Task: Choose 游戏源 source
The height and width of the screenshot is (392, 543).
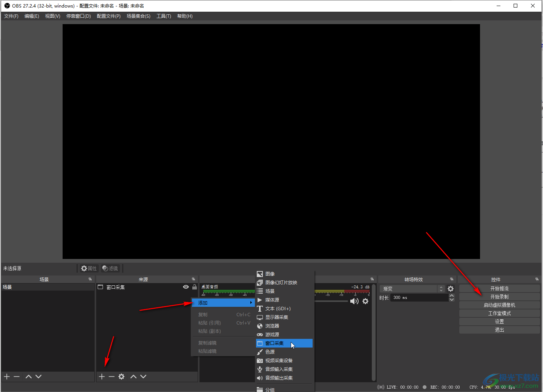Action: coord(284,335)
